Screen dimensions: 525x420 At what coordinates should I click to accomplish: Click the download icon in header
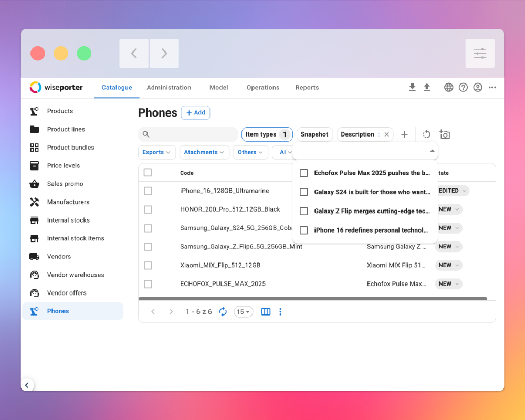[412, 87]
